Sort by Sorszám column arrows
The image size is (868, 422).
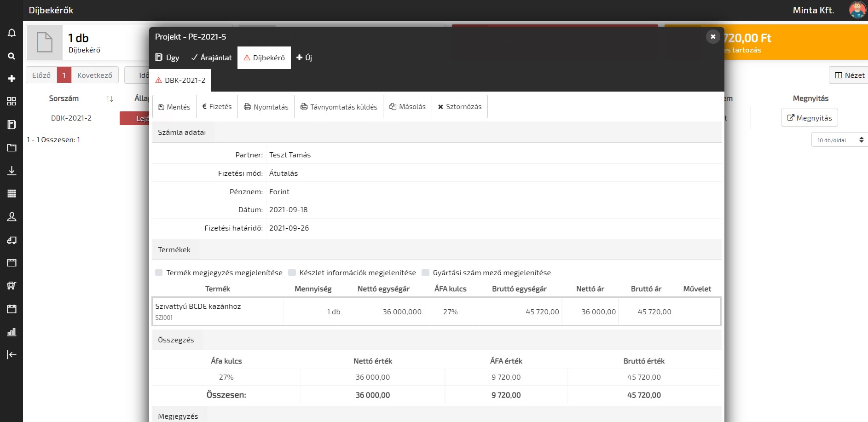110,98
